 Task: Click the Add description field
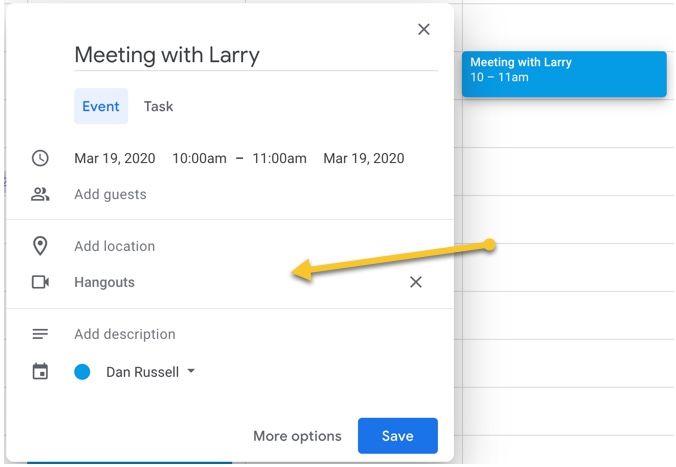pos(125,334)
